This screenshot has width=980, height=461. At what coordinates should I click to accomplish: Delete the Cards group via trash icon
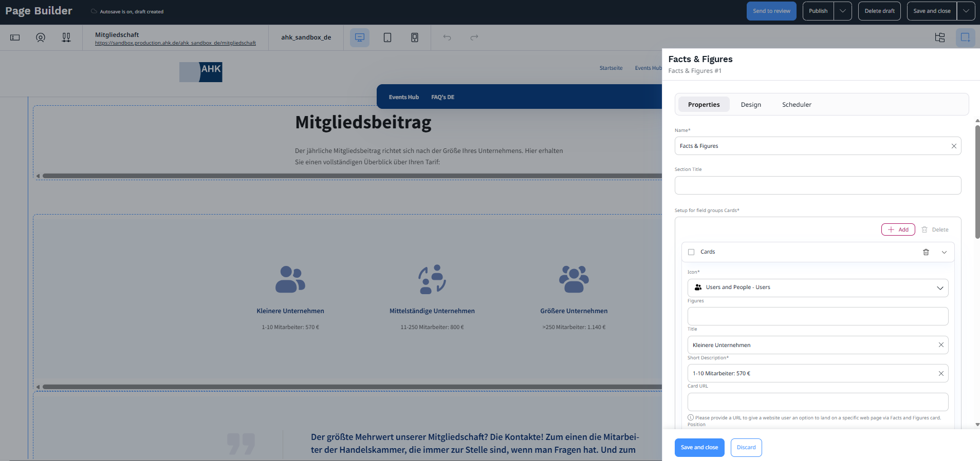click(x=926, y=252)
